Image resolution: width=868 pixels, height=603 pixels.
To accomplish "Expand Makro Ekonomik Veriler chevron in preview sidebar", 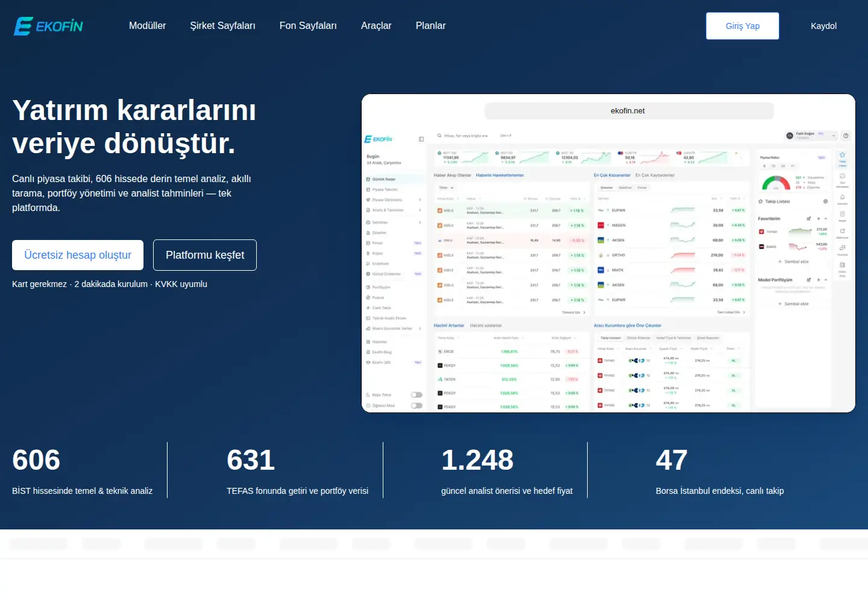I will [x=420, y=329].
